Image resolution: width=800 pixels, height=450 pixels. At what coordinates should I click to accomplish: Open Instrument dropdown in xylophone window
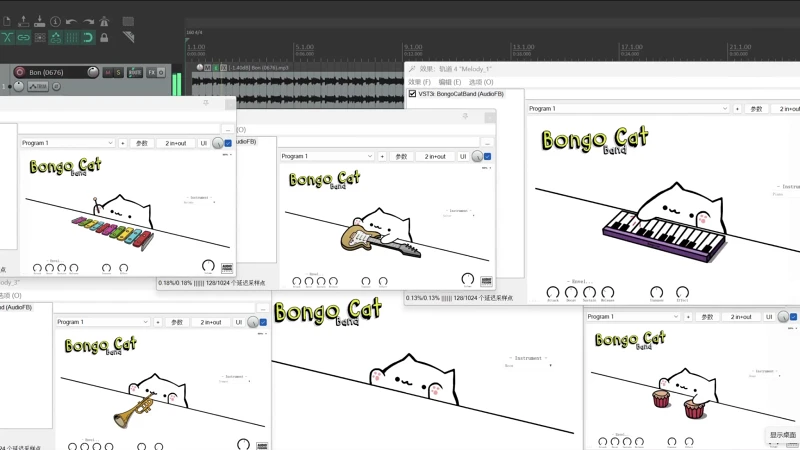click(x=199, y=202)
